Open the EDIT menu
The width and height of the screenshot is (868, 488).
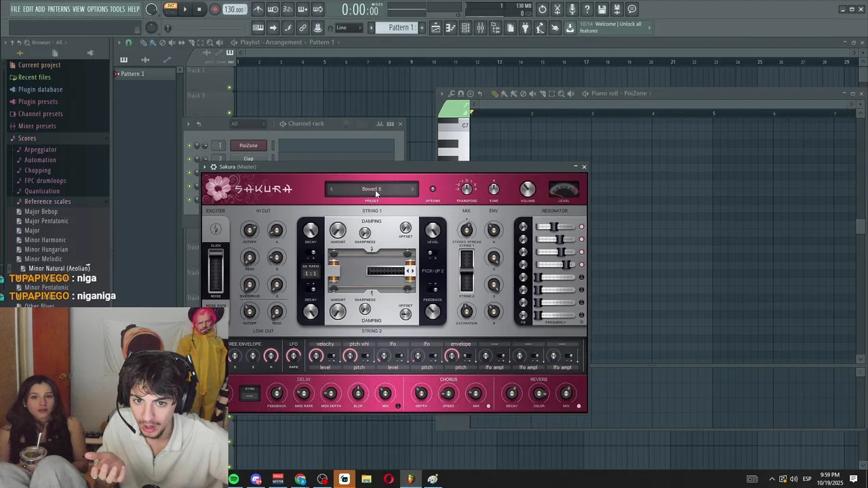click(x=28, y=9)
